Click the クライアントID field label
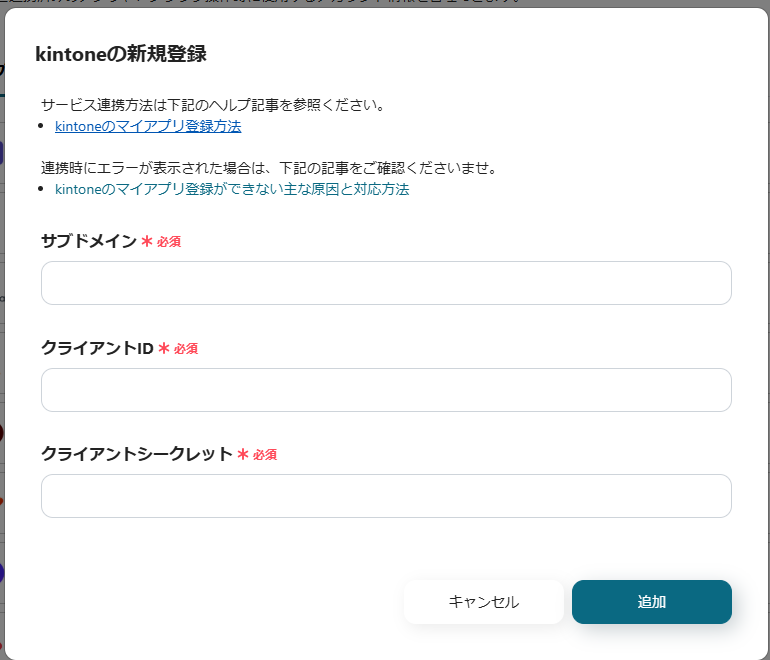The height and width of the screenshot is (660, 770). [97, 348]
